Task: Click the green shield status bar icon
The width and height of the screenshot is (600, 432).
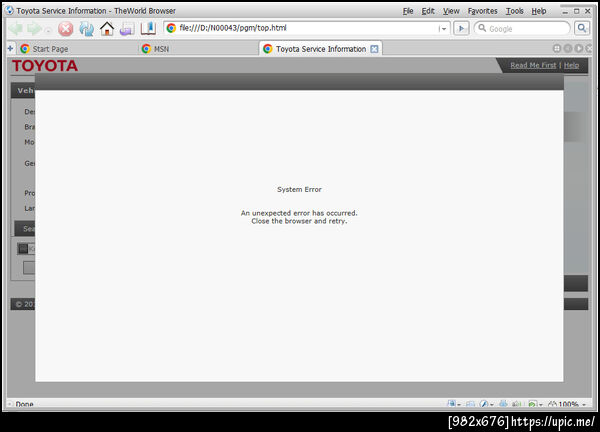Action: tap(532, 404)
